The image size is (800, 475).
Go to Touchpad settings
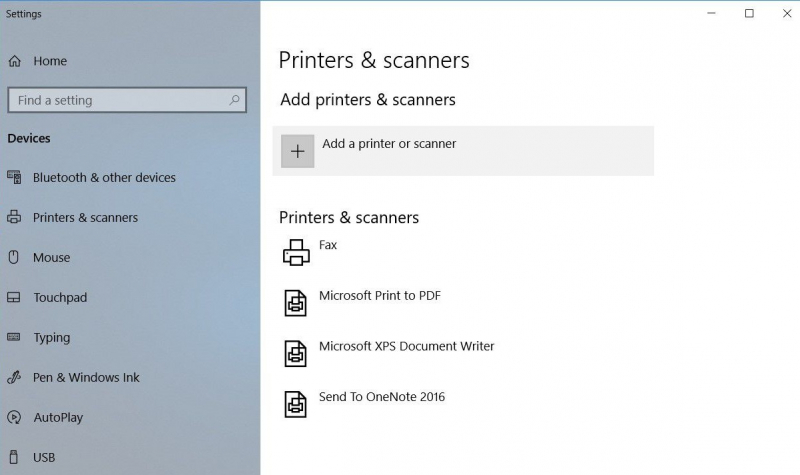60,297
